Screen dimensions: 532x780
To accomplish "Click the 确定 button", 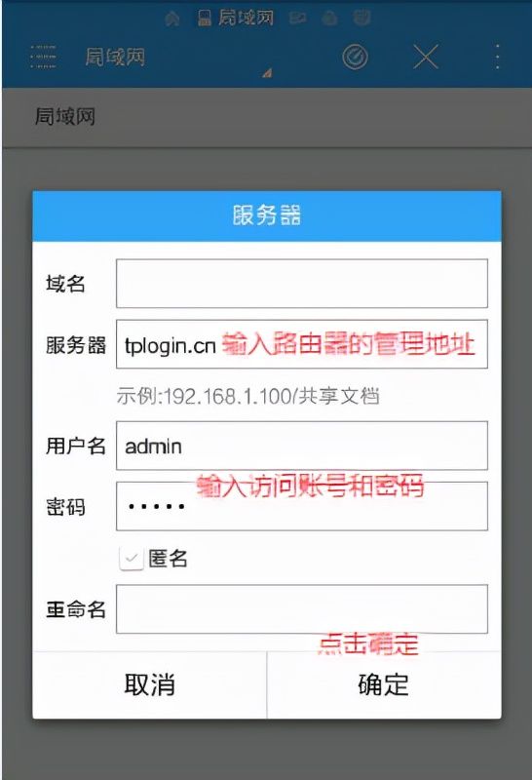I will 384,684.
